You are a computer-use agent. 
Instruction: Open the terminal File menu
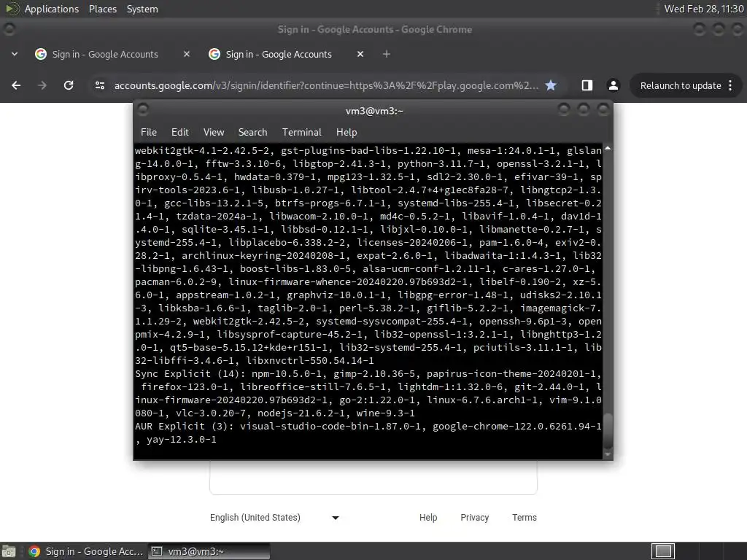(149, 132)
